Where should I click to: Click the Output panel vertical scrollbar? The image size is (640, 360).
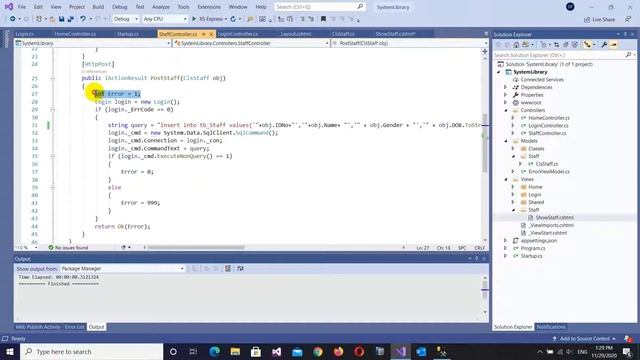pyautogui.click(x=485, y=296)
